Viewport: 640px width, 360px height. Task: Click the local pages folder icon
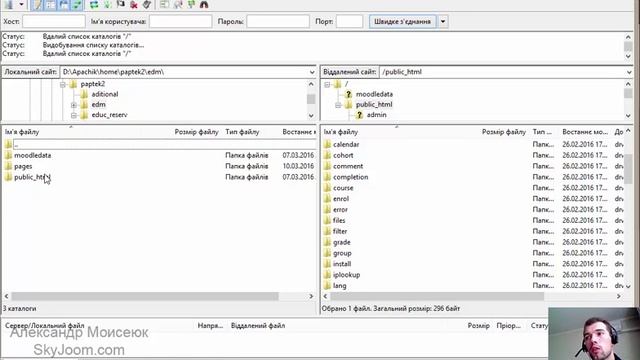[x=9, y=166]
